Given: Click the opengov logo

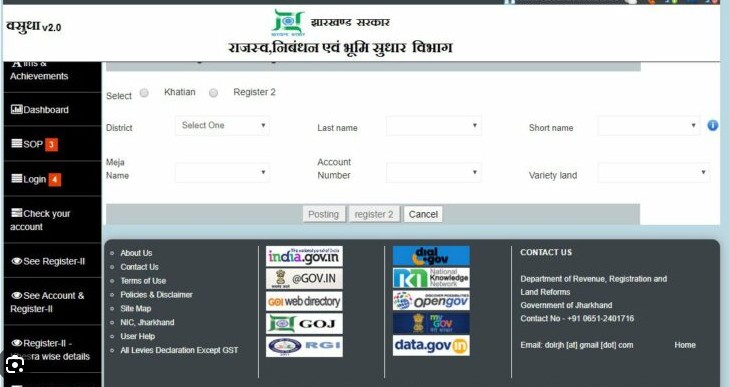Looking at the screenshot, I should pos(431,300).
